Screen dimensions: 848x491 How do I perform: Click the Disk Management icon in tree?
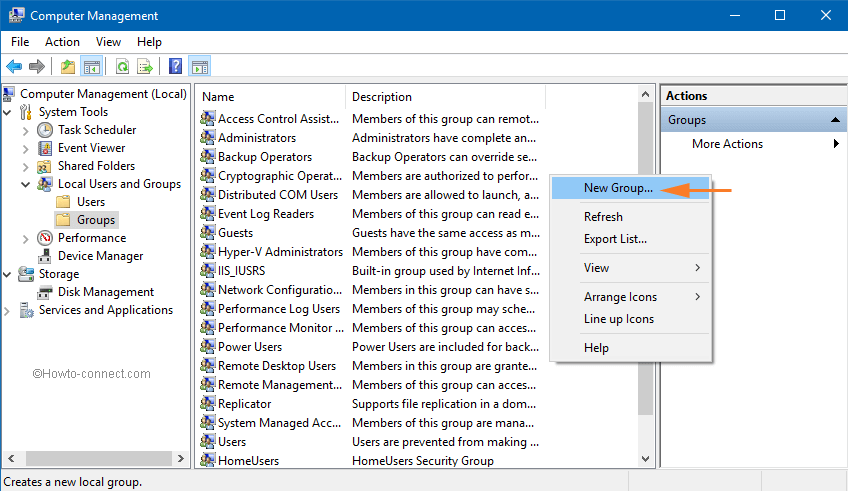(x=45, y=292)
